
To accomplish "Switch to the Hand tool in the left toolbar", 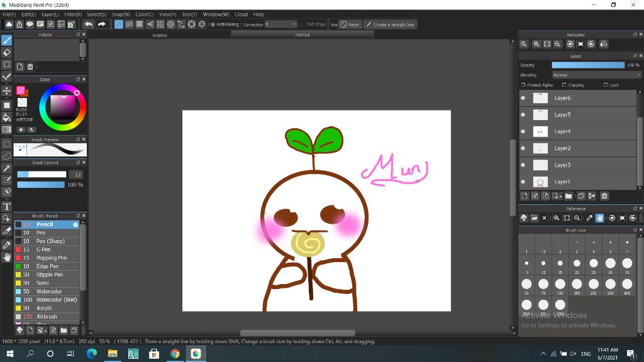I will 7,257.
